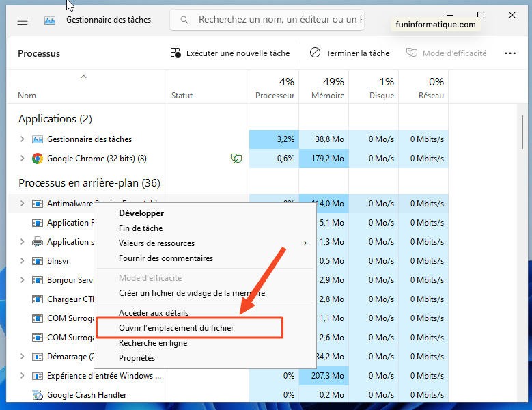Click the Google Crash Handler icon
The width and height of the screenshot is (532, 410).
[38, 395]
